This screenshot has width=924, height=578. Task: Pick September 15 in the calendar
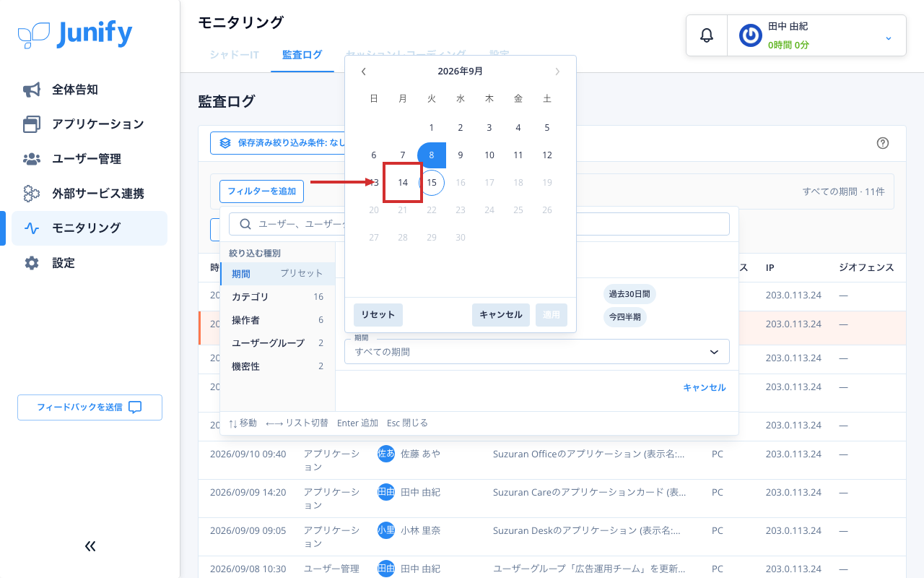(432, 183)
